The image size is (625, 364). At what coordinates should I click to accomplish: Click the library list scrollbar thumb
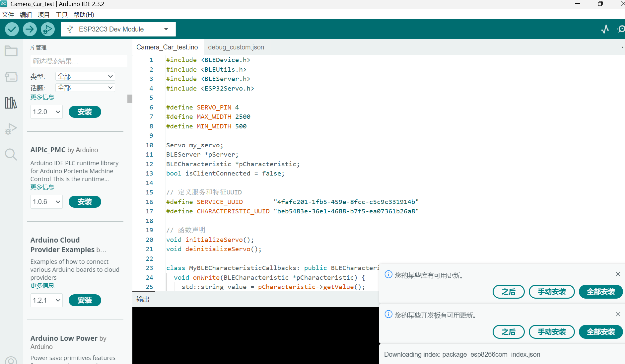click(130, 99)
